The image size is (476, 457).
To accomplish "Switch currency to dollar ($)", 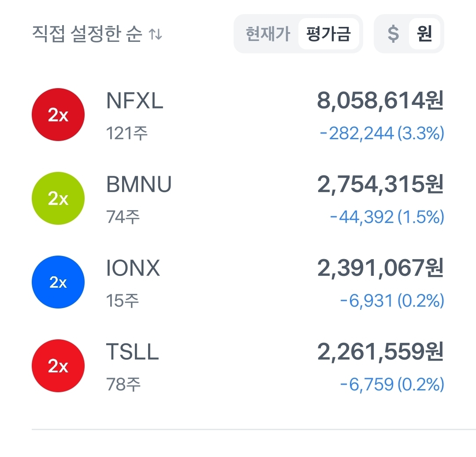I will coord(393,34).
